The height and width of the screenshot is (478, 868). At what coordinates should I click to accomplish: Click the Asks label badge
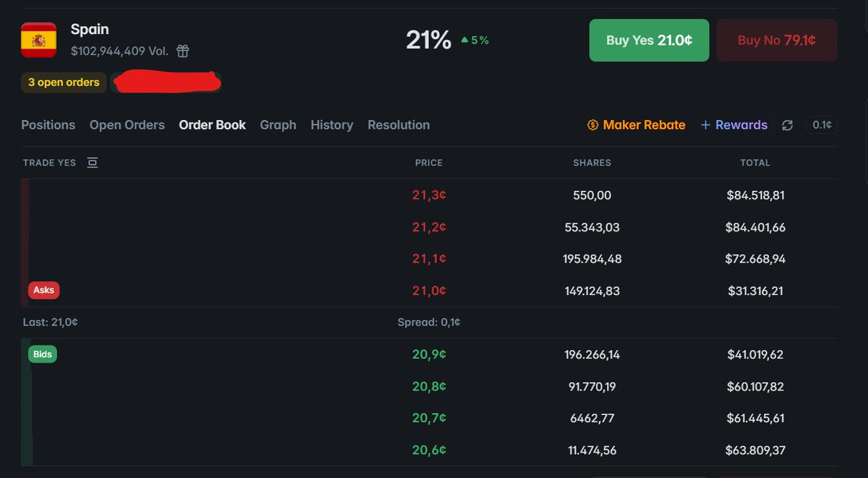click(x=44, y=290)
